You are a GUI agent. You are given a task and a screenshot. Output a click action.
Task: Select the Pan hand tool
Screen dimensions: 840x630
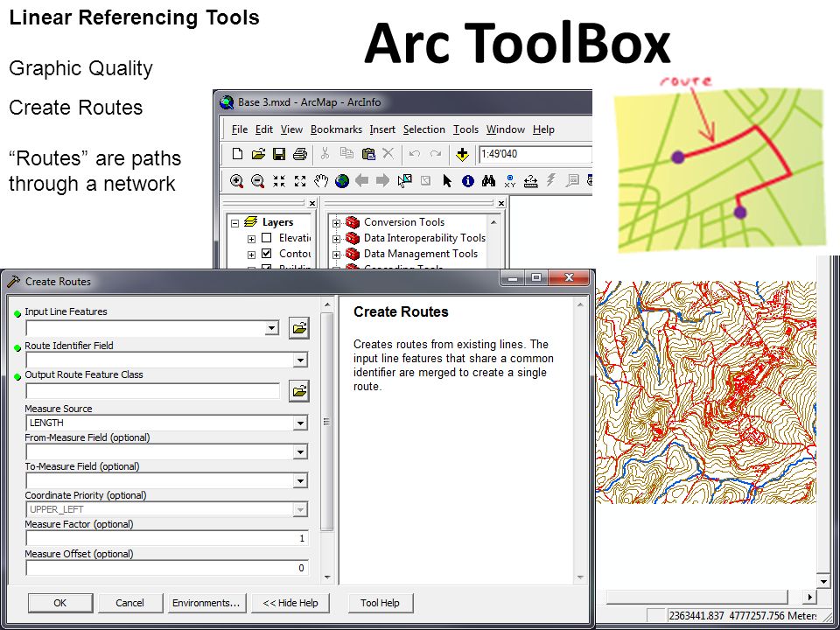321,181
